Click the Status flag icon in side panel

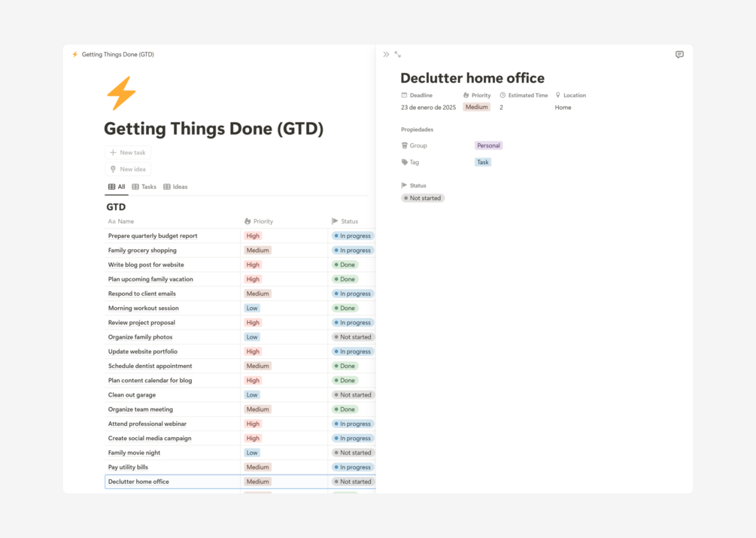pos(404,185)
